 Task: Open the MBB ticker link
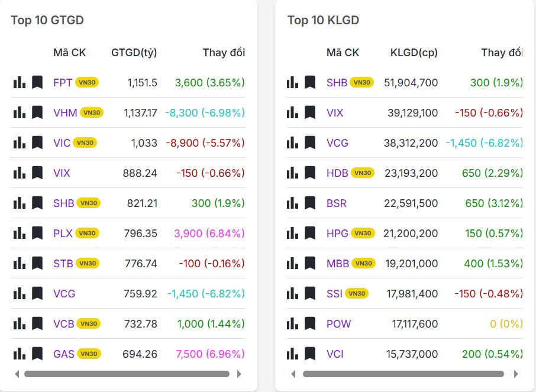pos(338,263)
